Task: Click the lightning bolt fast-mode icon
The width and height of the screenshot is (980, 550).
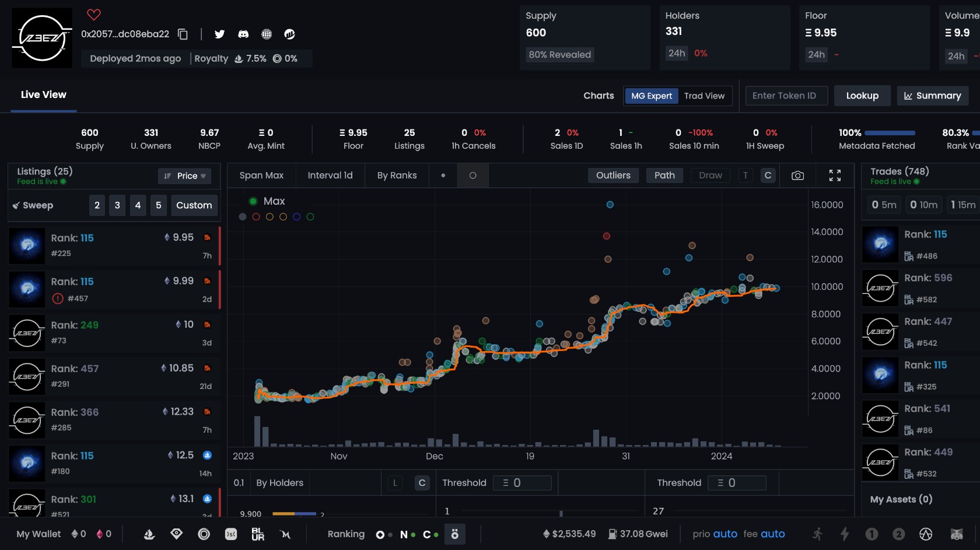Action: pyautogui.click(x=844, y=534)
